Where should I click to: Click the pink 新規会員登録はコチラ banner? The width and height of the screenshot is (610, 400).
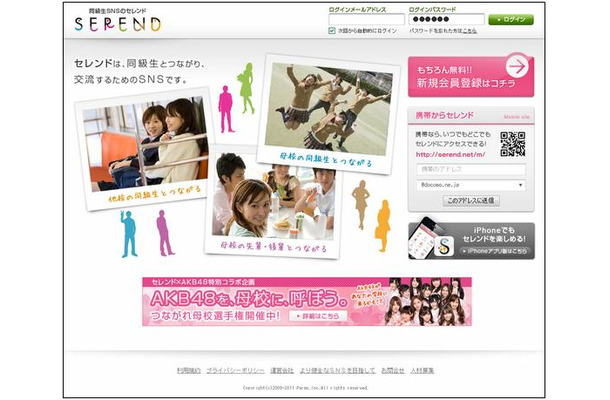point(471,77)
